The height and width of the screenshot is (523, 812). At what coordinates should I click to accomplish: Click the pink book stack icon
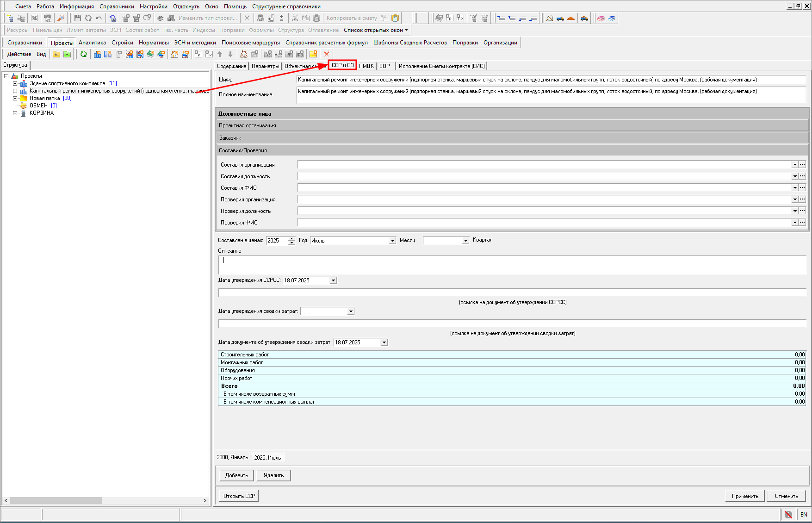tap(601, 18)
